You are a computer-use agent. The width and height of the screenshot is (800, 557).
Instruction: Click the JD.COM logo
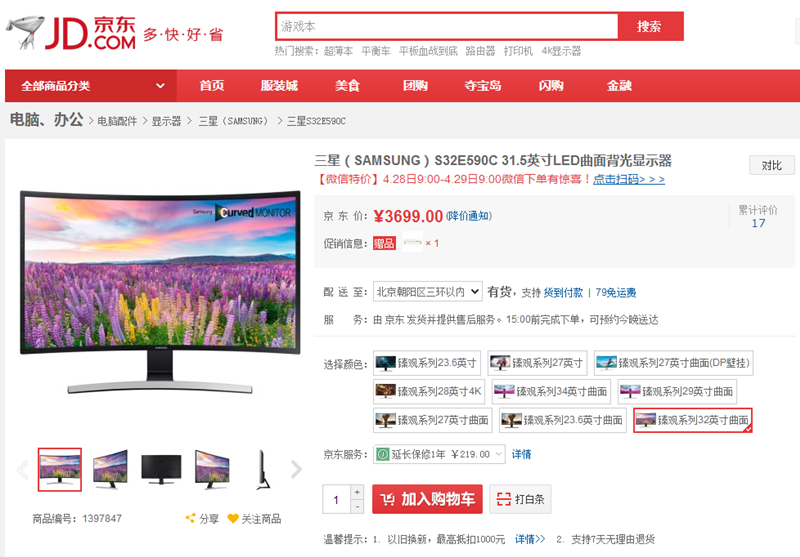(71, 33)
